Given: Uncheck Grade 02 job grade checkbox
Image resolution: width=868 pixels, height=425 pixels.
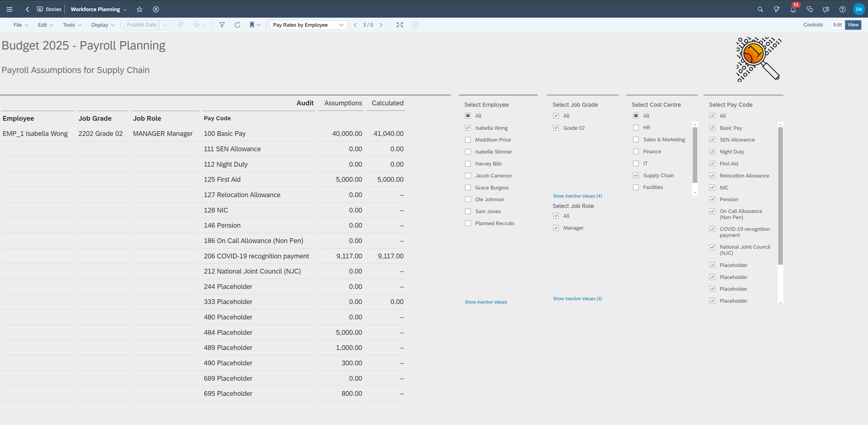Looking at the screenshot, I should click(556, 128).
